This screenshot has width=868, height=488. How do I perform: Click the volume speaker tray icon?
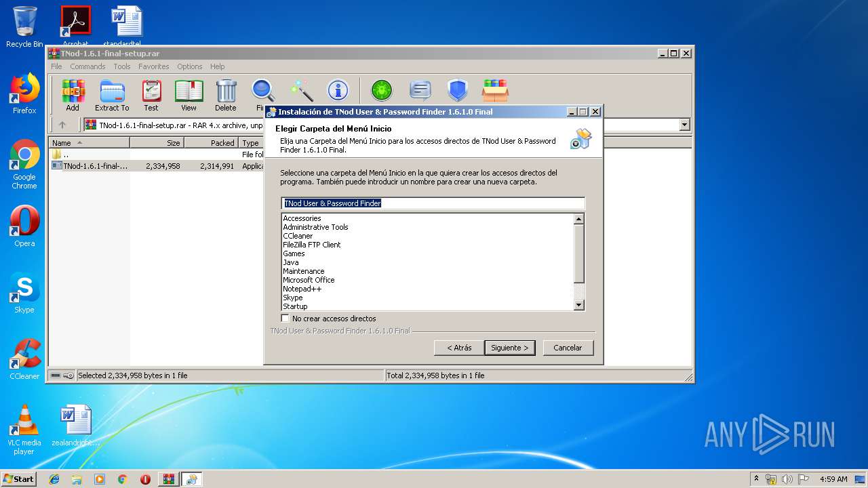click(787, 479)
